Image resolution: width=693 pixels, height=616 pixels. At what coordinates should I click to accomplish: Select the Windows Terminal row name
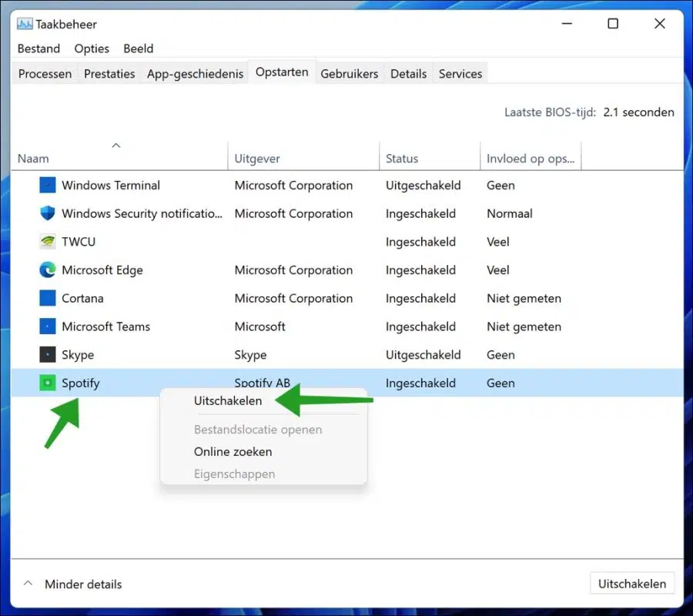111,185
